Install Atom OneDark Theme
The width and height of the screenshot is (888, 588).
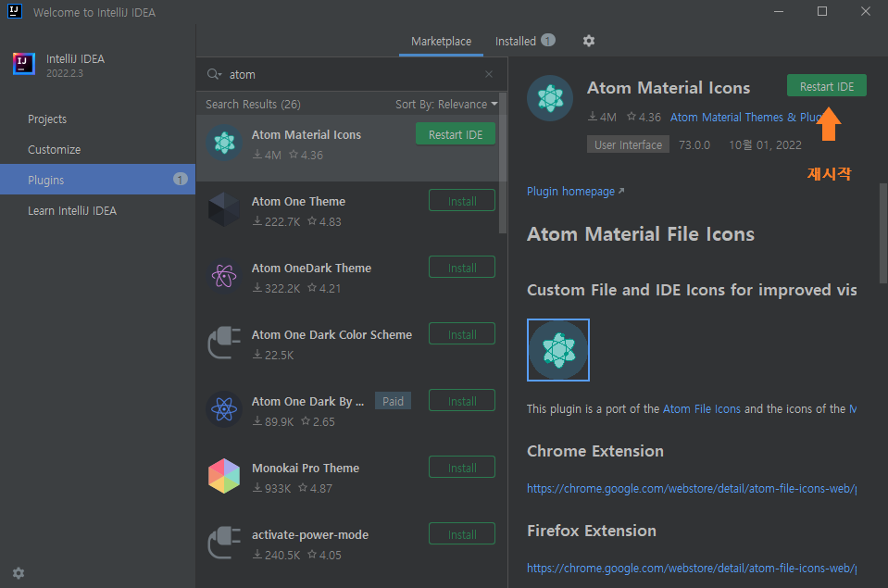[462, 268]
